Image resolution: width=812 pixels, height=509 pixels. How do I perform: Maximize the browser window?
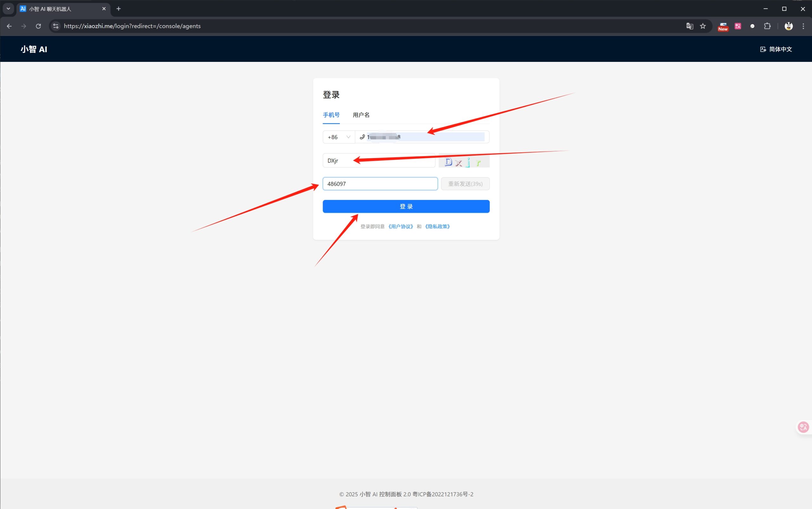pyautogui.click(x=784, y=9)
